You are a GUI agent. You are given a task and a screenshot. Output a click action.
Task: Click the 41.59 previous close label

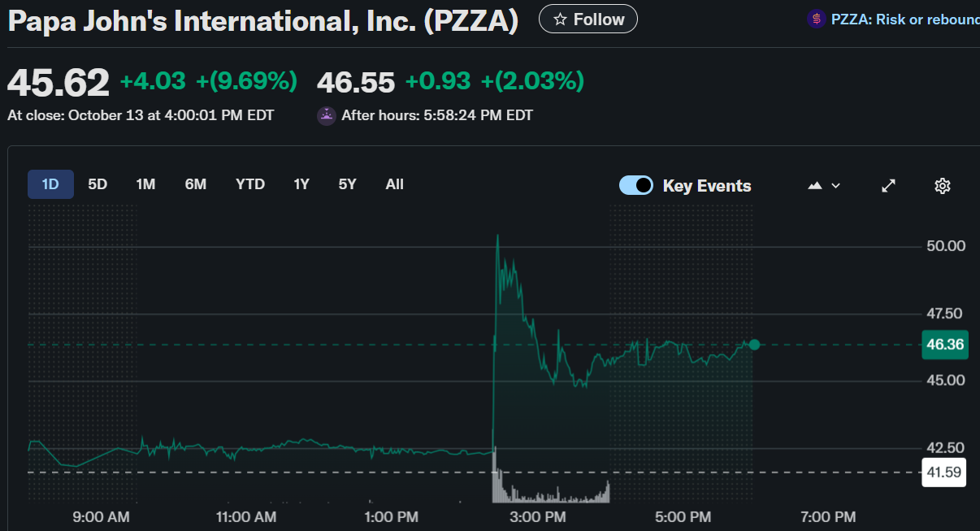(x=944, y=472)
